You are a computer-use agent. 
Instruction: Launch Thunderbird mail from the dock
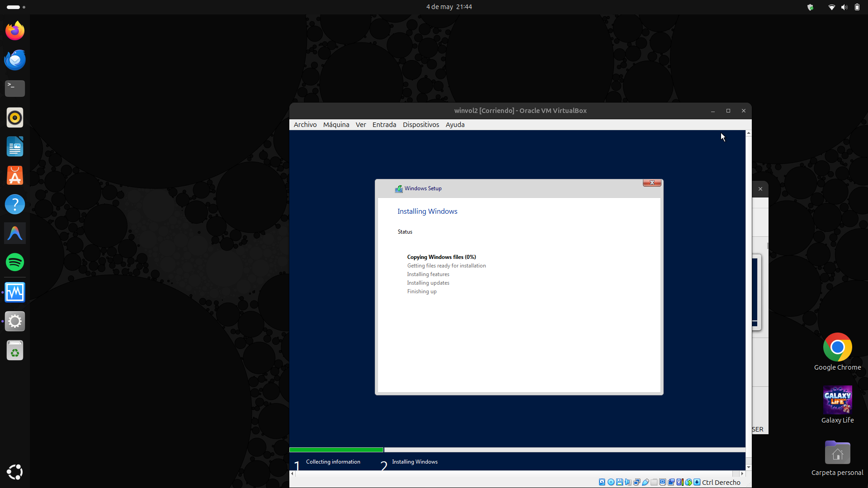click(15, 60)
